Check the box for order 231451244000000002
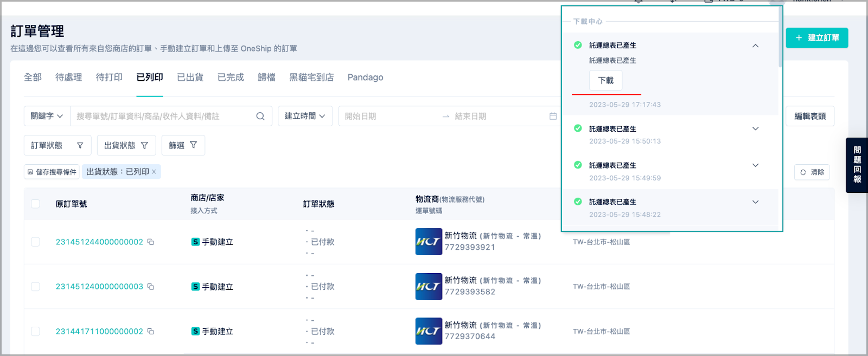Viewport: 868px width, 356px height. point(35,242)
